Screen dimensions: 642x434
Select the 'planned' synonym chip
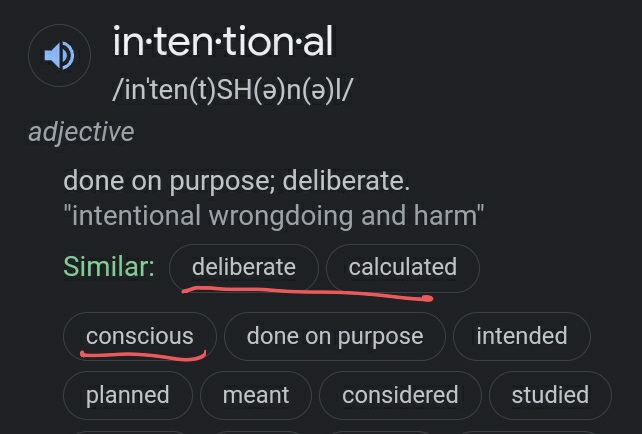tap(127, 395)
